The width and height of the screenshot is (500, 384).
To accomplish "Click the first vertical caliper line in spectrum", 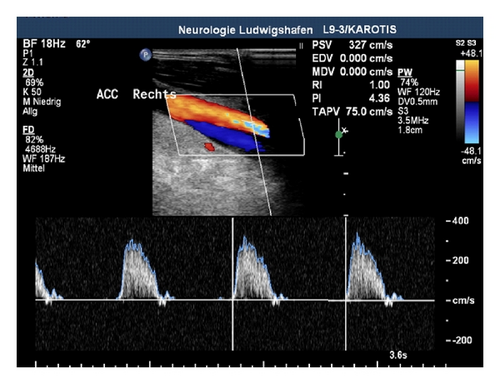I will pyautogui.click(x=233, y=284).
